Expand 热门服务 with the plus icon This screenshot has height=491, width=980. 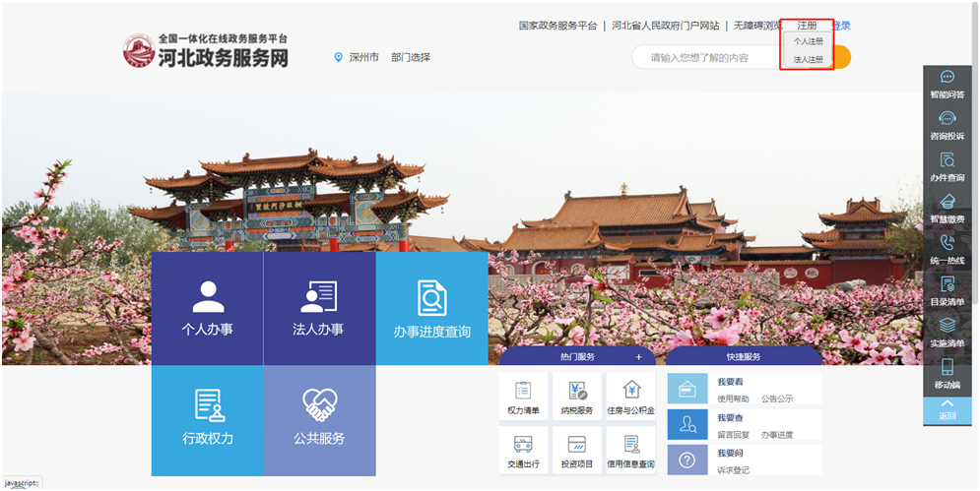[x=638, y=357]
